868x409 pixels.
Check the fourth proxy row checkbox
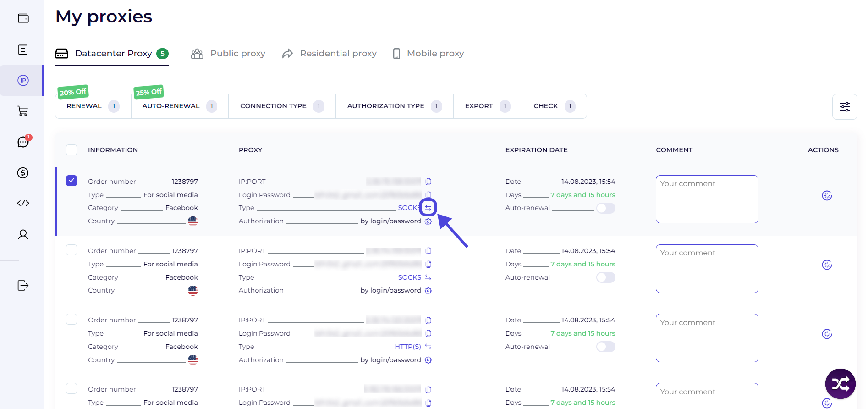tap(71, 388)
